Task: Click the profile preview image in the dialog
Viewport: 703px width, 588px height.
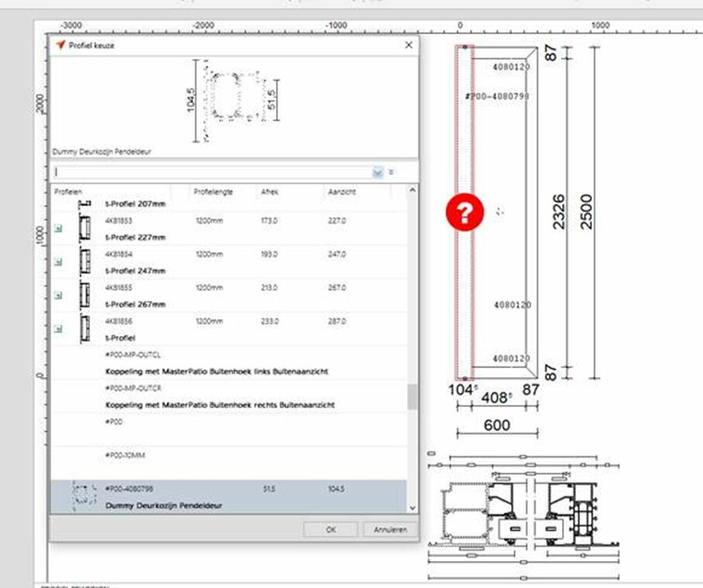Action: [x=233, y=101]
